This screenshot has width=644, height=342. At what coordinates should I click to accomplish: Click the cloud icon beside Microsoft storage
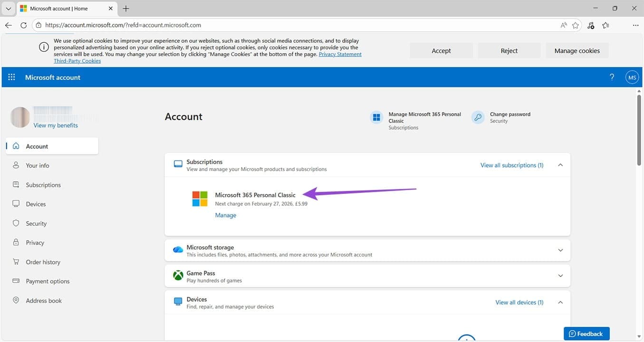[178, 249]
